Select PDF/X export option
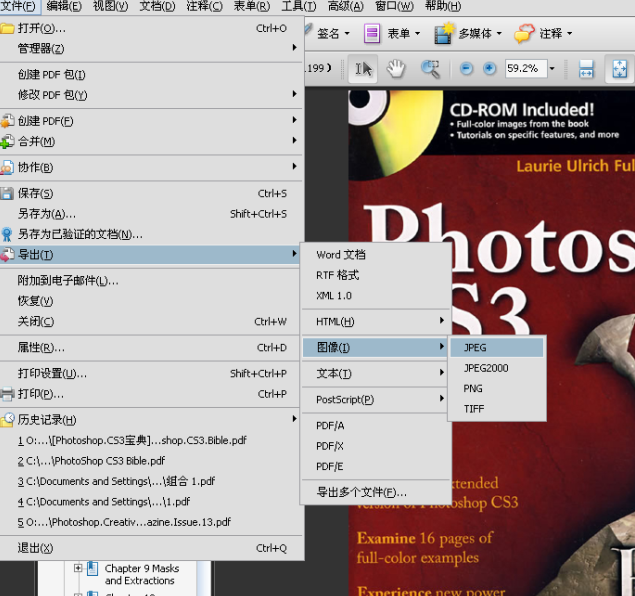The height and width of the screenshot is (596, 635). [x=376, y=446]
